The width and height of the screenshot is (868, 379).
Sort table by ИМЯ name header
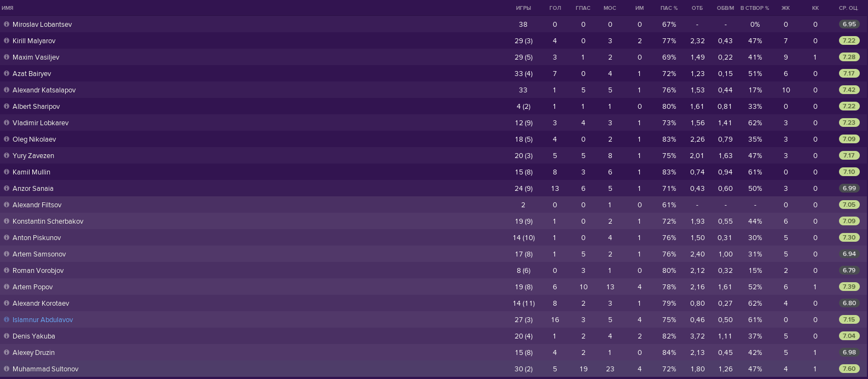8,8
